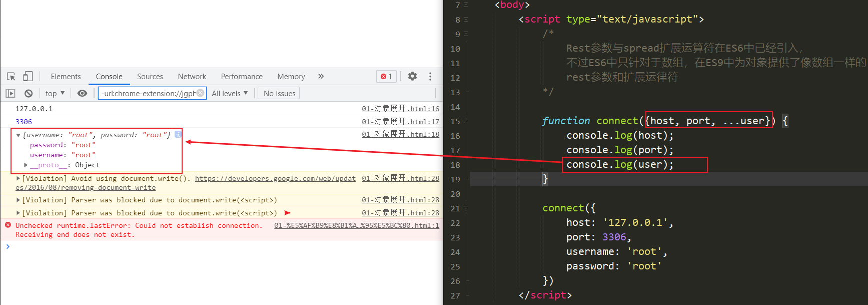This screenshot has width=868, height=305.
Task: Click console.log(port) on line 17
Action: click(620, 150)
